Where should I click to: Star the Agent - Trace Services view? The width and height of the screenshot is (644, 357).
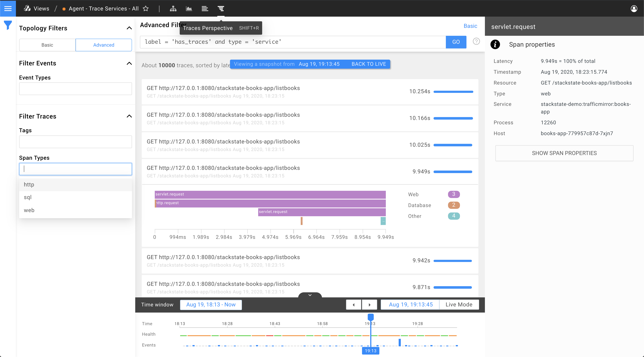point(146,8)
